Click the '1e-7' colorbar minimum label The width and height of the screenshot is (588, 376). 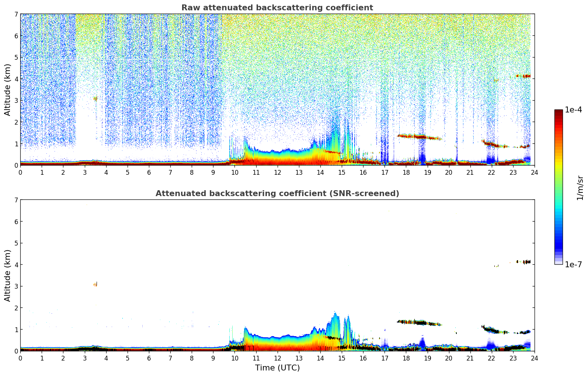pos(574,265)
